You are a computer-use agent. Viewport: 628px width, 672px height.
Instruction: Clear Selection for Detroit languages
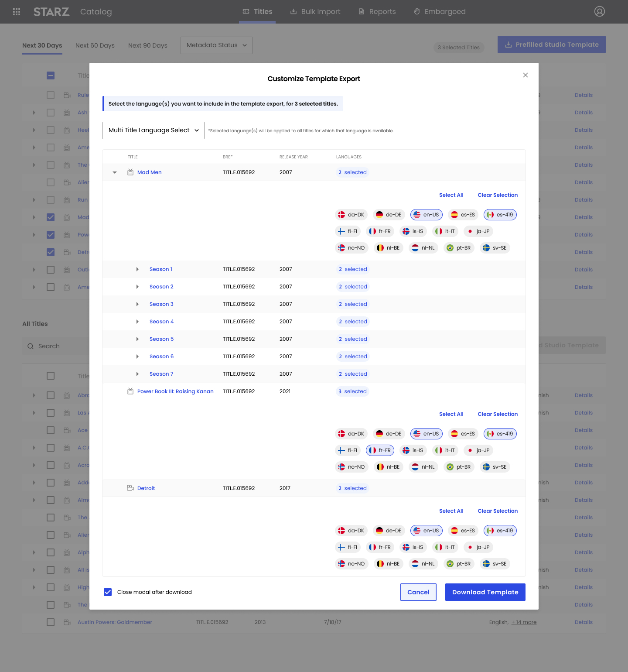pos(498,511)
